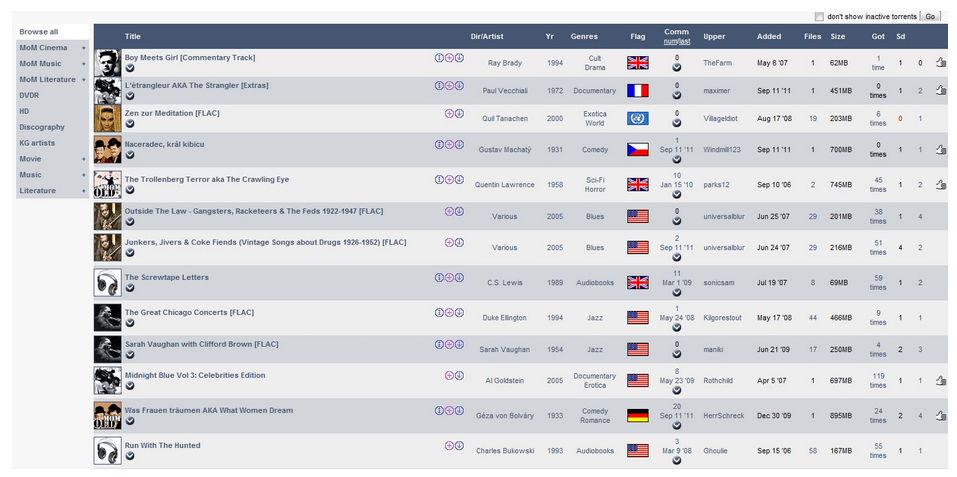Viewport: 957px width, 477px height.
Task: Click the download arrow for Run With The Hunted
Action: click(x=459, y=446)
